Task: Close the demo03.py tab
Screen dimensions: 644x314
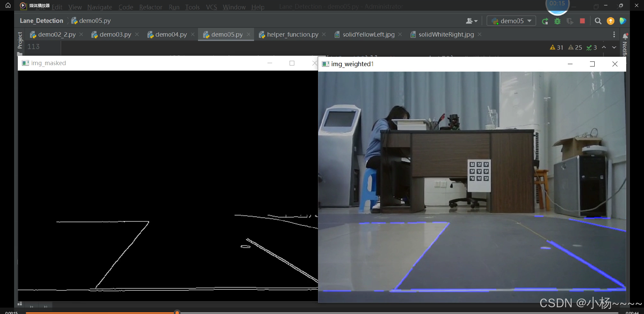Action: [x=137, y=35]
